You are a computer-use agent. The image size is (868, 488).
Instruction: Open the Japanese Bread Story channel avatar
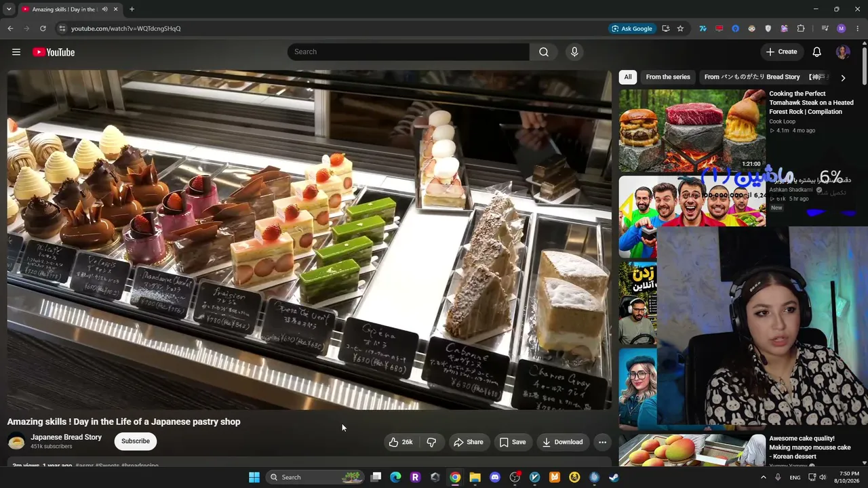tap(16, 441)
